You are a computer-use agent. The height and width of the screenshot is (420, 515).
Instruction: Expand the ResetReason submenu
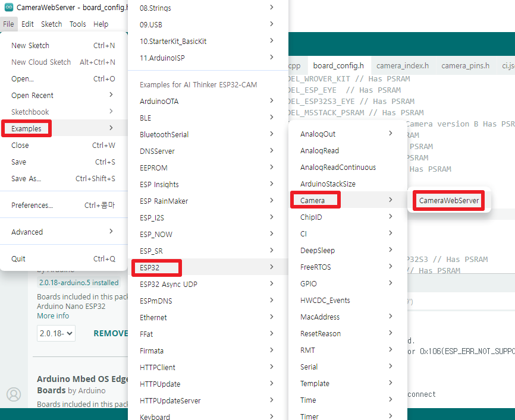(x=348, y=333)
